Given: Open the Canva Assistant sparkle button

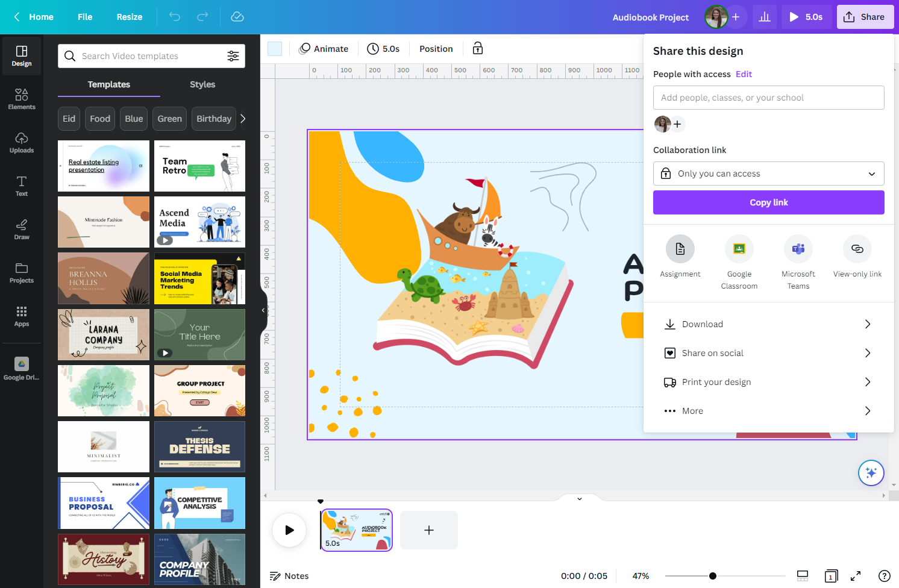Looking at the screenshot, I should (x=871, y=473).
